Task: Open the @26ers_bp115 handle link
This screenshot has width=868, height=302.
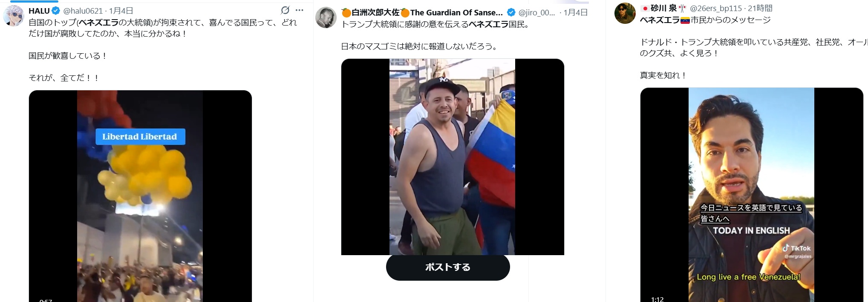Action: click(716, 8)
